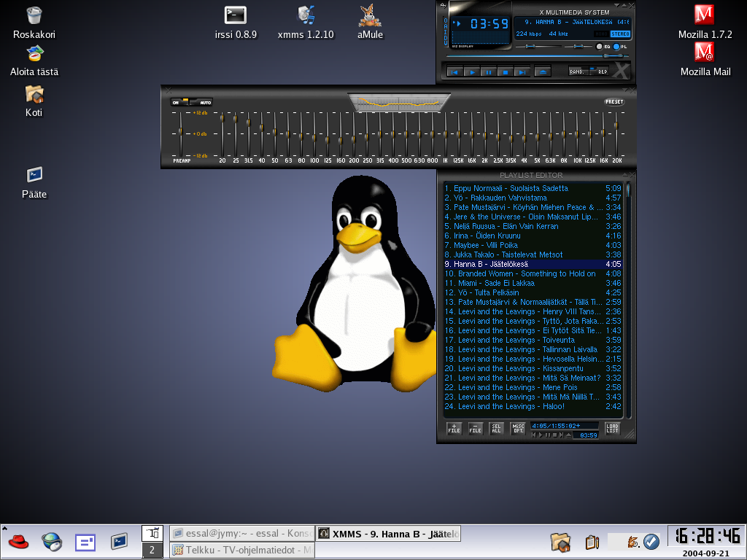Open the home folder icon in system tray
747x560 pixels.
click(x=560, y=542)
